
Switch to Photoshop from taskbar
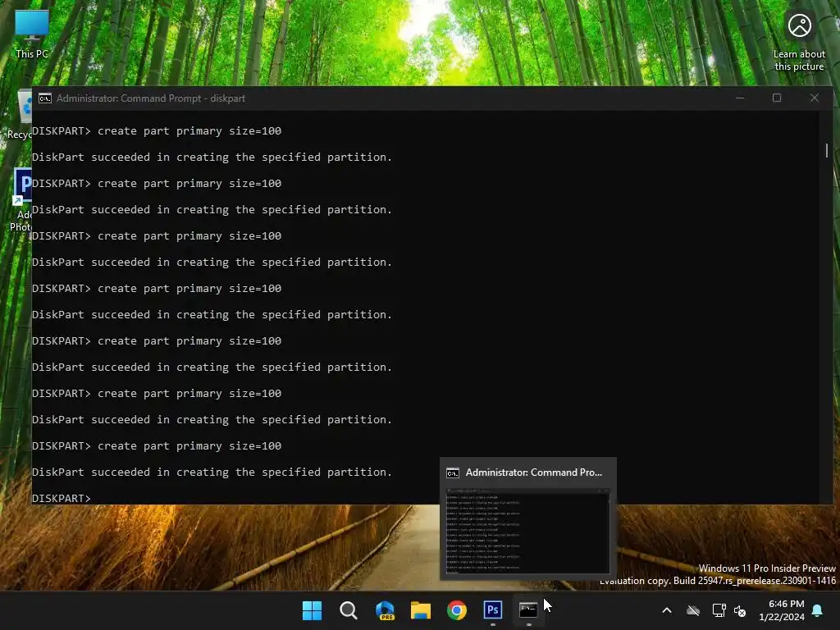493,610
